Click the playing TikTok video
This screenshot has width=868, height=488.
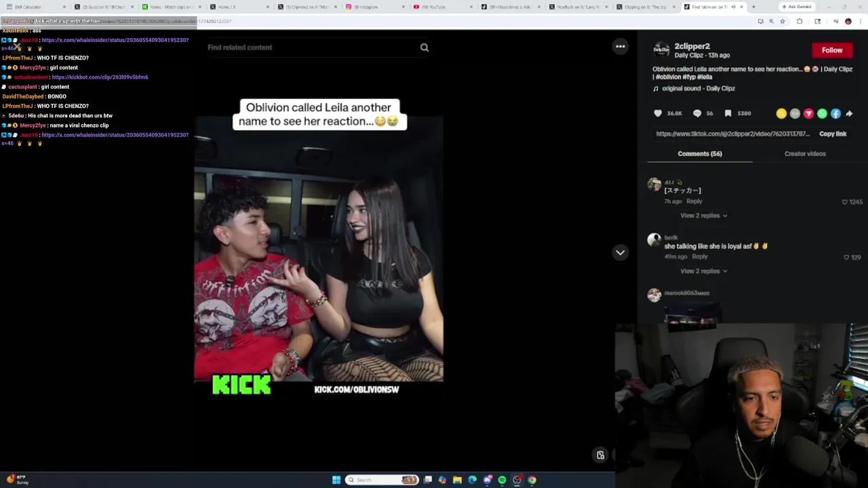(x=319, y=251)
